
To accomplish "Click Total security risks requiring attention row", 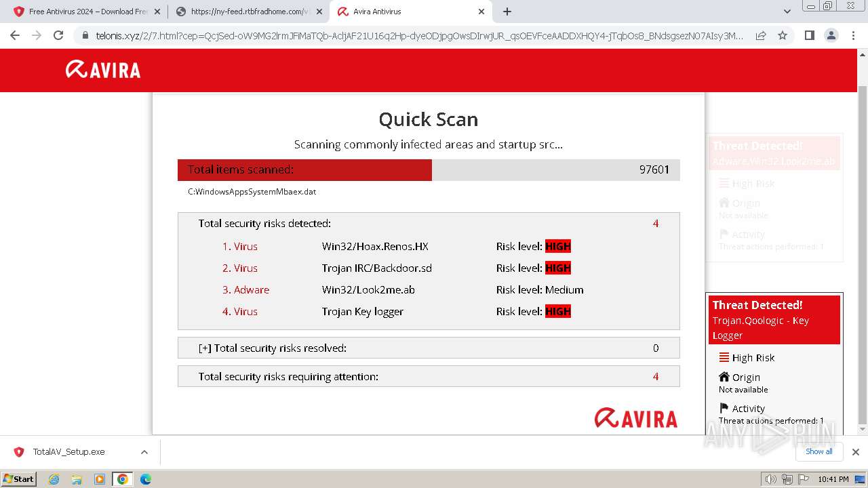I will point(429,376).
